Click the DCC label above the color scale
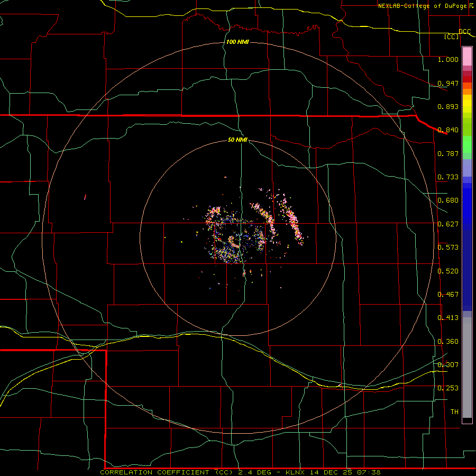This screenshot has width=476, height=476. [x=464, y=31]
